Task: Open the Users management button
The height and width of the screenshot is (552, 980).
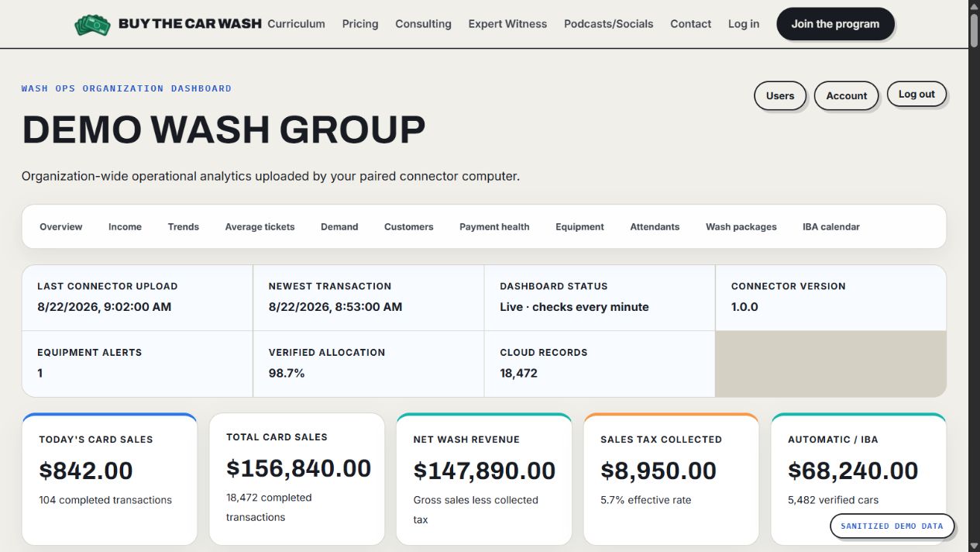Action: point(780,96)
